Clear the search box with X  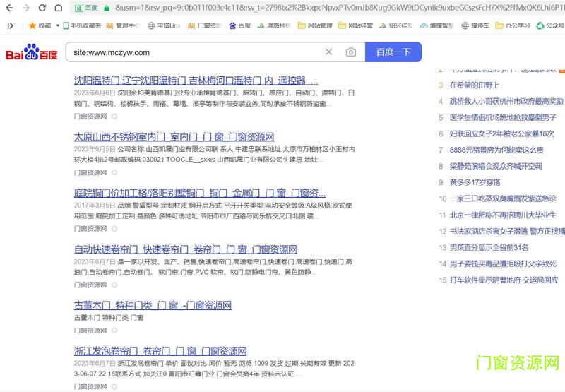click(328, 52)
